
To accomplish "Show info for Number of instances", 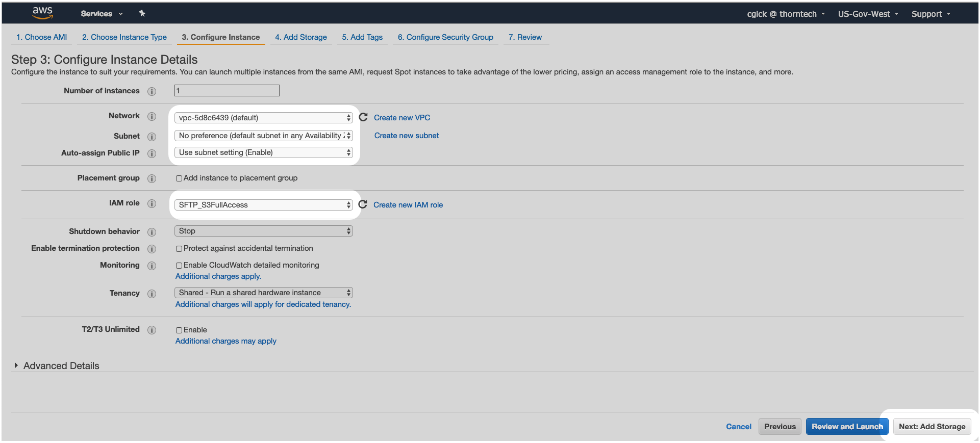I will point(152,91).
